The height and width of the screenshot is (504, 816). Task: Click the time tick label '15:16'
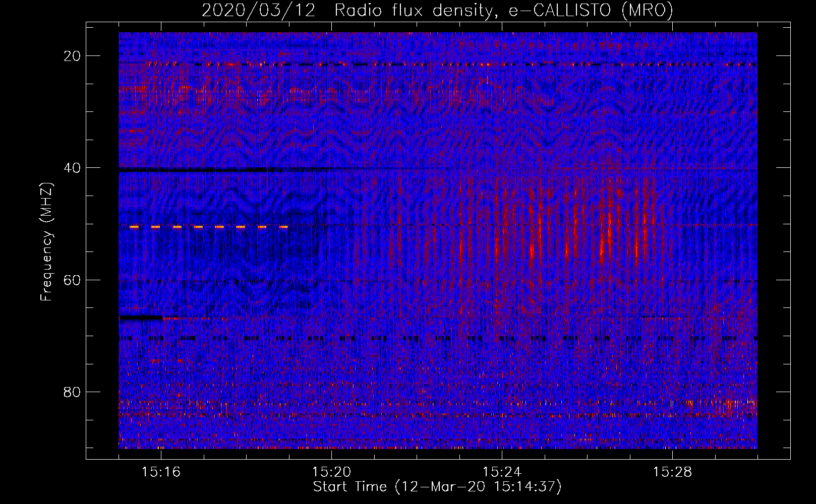161,472
